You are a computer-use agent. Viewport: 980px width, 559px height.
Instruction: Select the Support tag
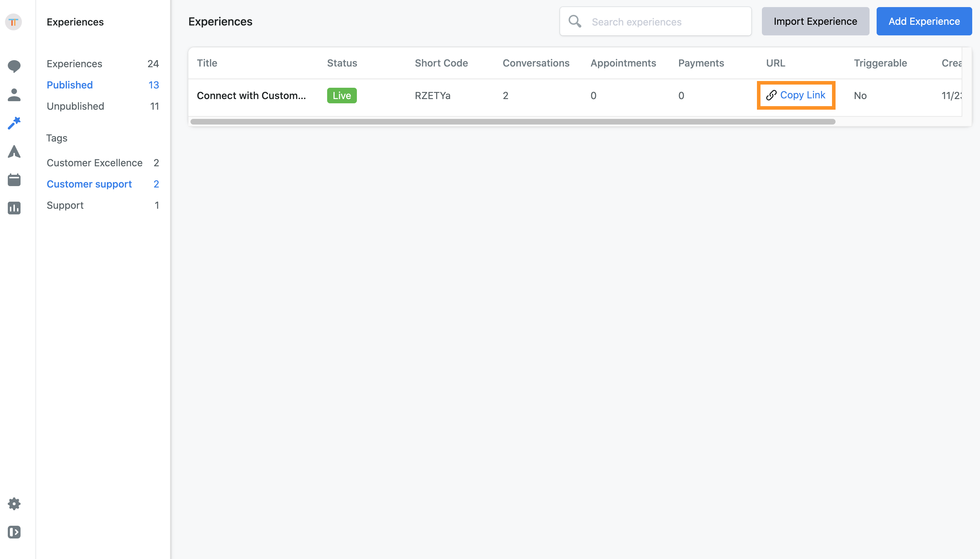pyautogui.click(x=103, y=206)
